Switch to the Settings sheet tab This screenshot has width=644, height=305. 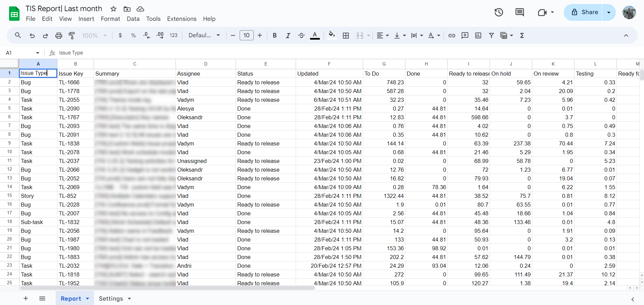[x=111, y=299]
